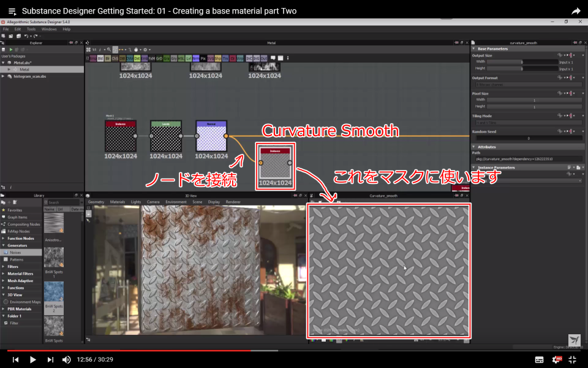Add an Output (Out) node from toolbar
Viewport: 588px width, 368px height.
click(x=263, y=59)
